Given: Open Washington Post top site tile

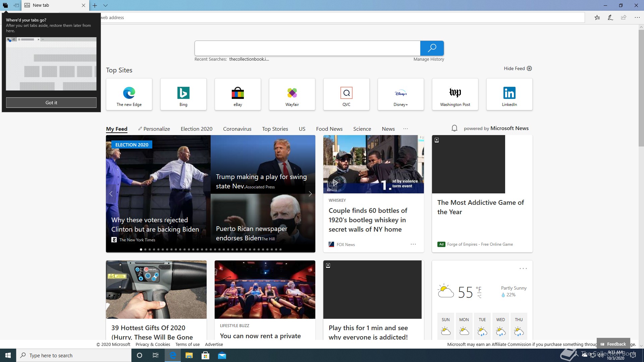Looking at the screenshot, I should 455,94.
